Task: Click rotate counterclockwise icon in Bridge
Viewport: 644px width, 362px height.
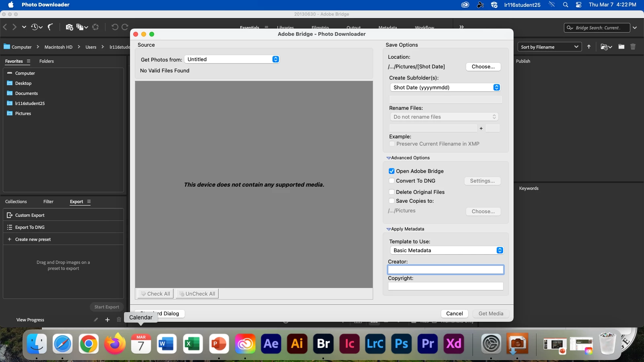Action: 115,27
